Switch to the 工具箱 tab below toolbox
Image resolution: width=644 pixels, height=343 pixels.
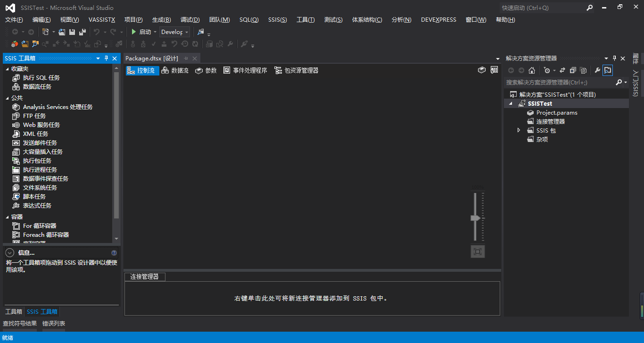14,311
